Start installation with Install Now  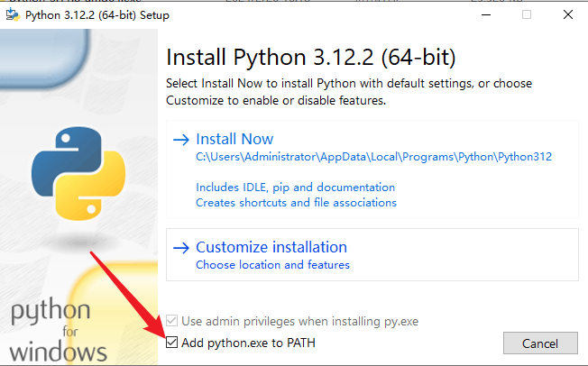[x=234, y=140]
